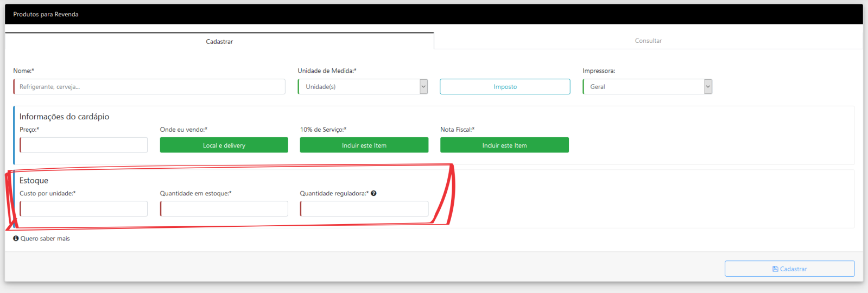Toggle 10% de Serviço Incluir este Item

[x=364, y=145]
